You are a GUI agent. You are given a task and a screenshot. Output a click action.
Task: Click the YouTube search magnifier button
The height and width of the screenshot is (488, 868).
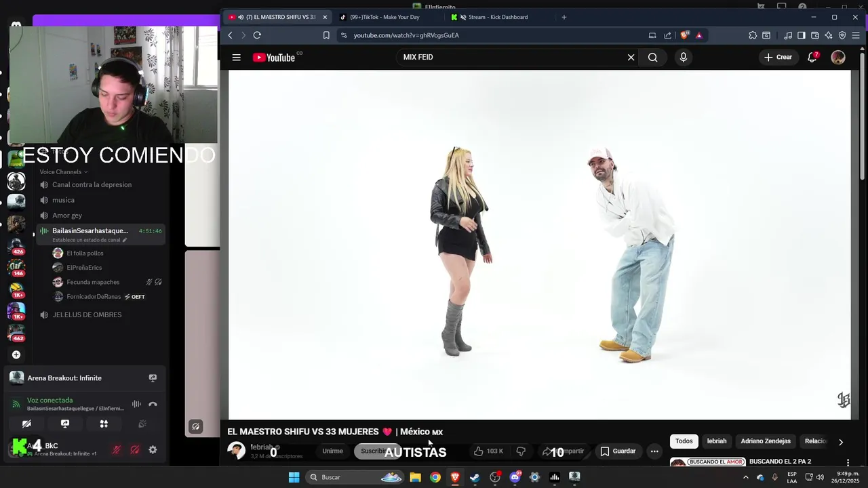pos(652,58)
